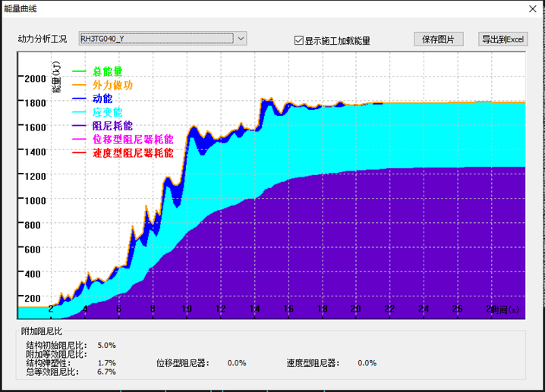Click the 动力分析工况 label
Screen dimensions: 545x392
(42, 39)
